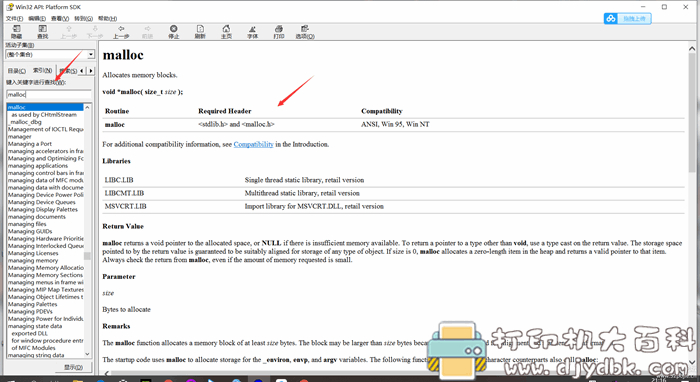Select 'Managing MIP Map Textures' index entry
Screen dimensions: 700x382
[46, 290]
